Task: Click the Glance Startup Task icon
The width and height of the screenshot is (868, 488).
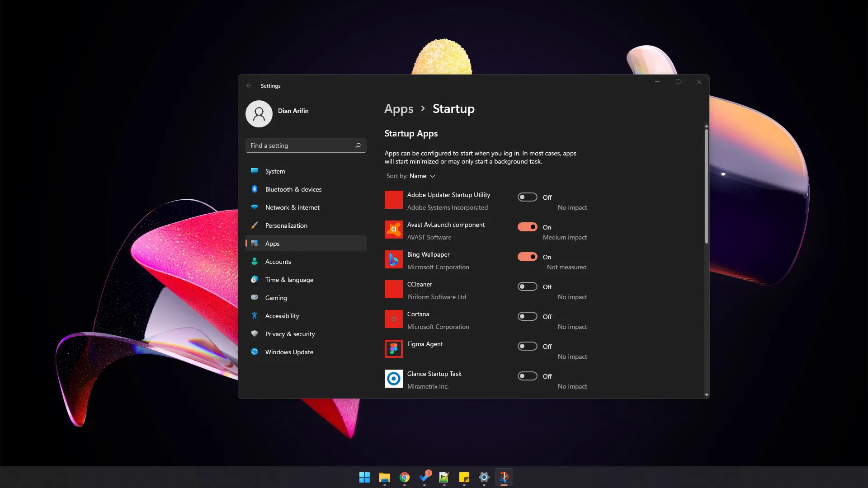Action: pyautogui.click(x=393, y=379)
